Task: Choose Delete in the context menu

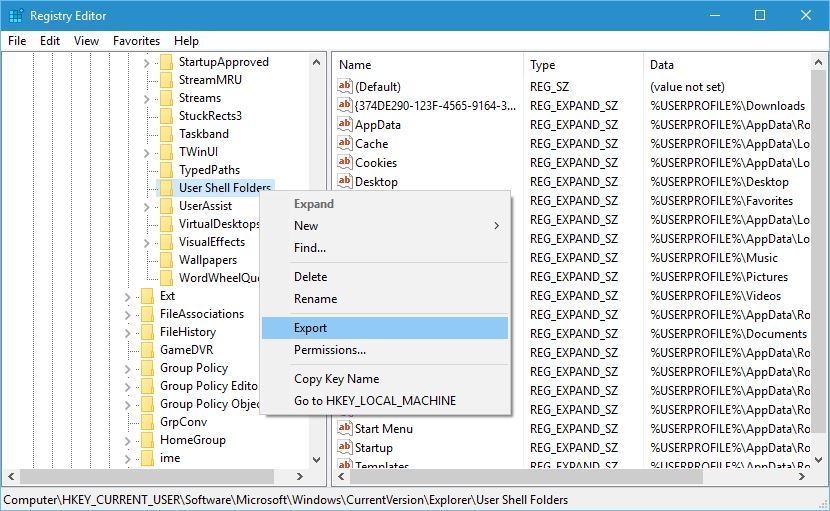Action: (x=385, y=276)
